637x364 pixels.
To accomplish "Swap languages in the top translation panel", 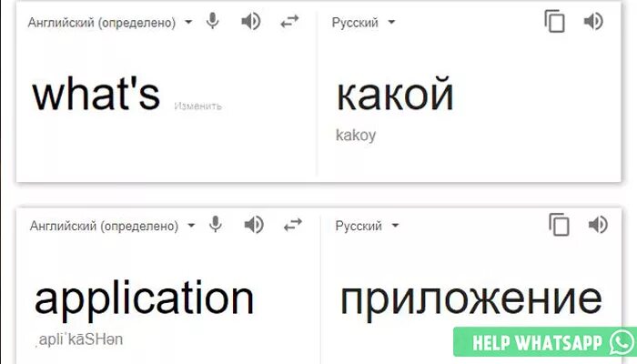I will coord(289,22).
